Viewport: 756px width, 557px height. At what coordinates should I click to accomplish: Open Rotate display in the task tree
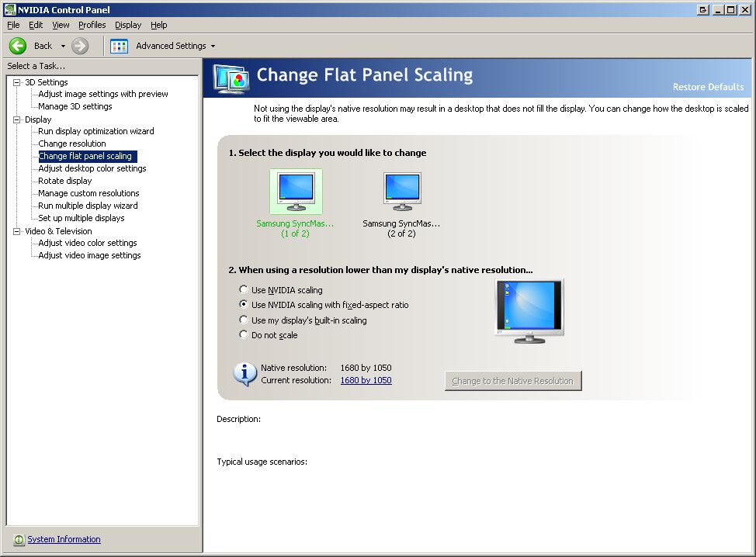pos(65,181)
